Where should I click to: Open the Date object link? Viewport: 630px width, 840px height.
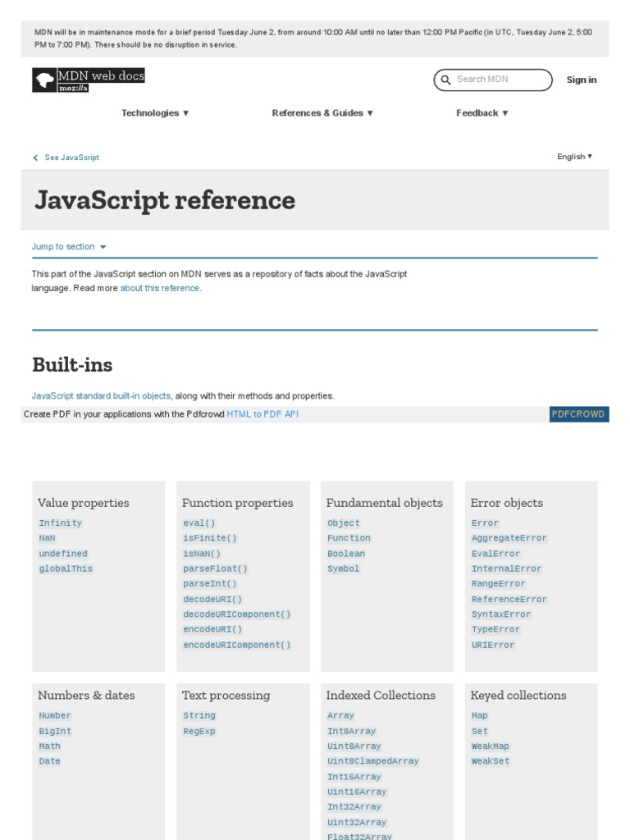click(49, 761)
